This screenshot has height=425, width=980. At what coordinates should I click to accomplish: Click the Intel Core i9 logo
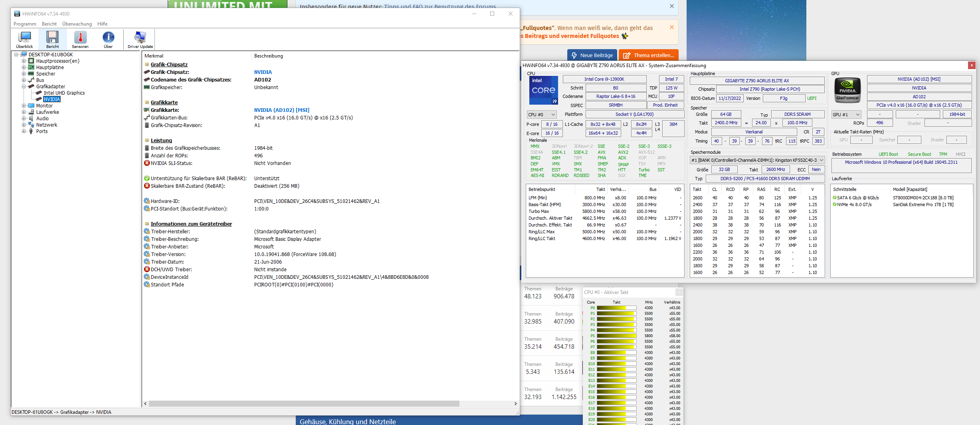click(543, 90)
